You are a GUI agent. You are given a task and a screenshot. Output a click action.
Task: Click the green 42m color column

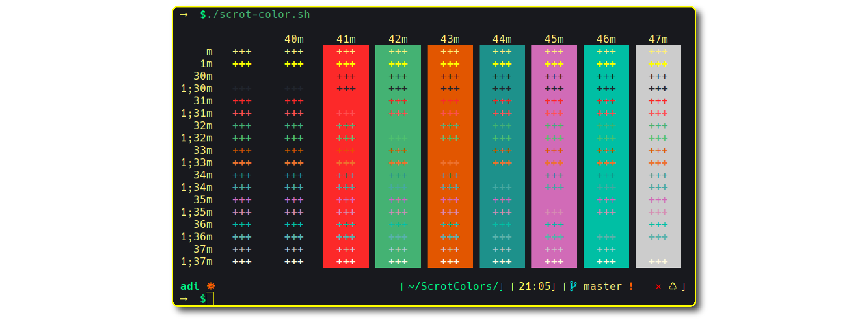[x=398, y=156]
